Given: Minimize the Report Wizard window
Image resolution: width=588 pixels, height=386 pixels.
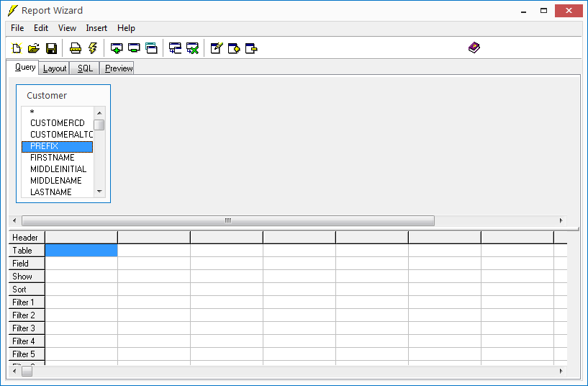Looking at the screenshot, I should [x=524, y=11].
